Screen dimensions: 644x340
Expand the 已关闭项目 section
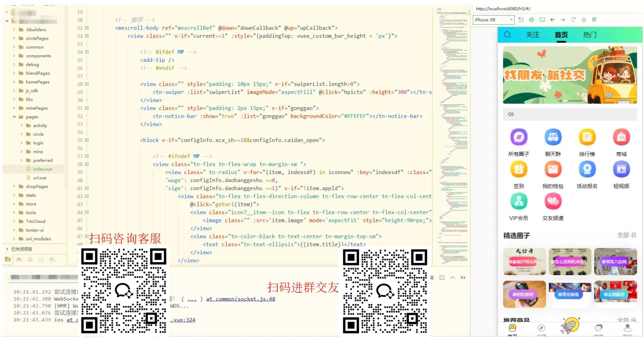pos(7,249)
